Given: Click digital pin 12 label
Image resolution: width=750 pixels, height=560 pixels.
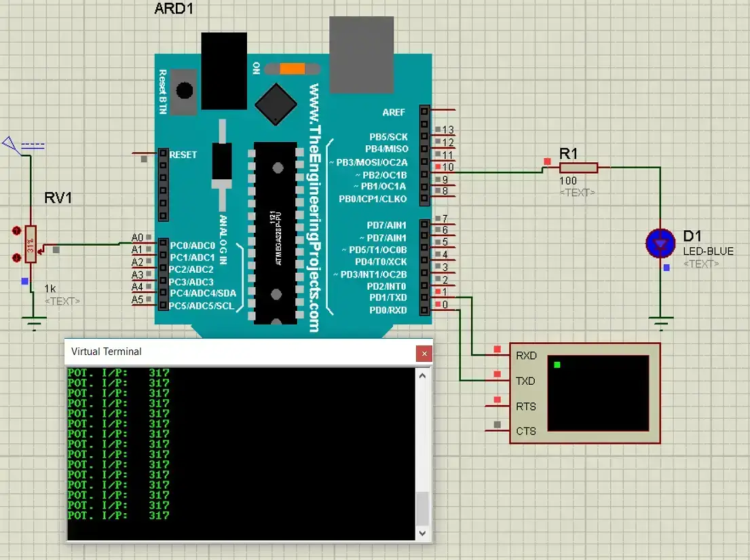Looking at the screenshot, I should (448, 143).
